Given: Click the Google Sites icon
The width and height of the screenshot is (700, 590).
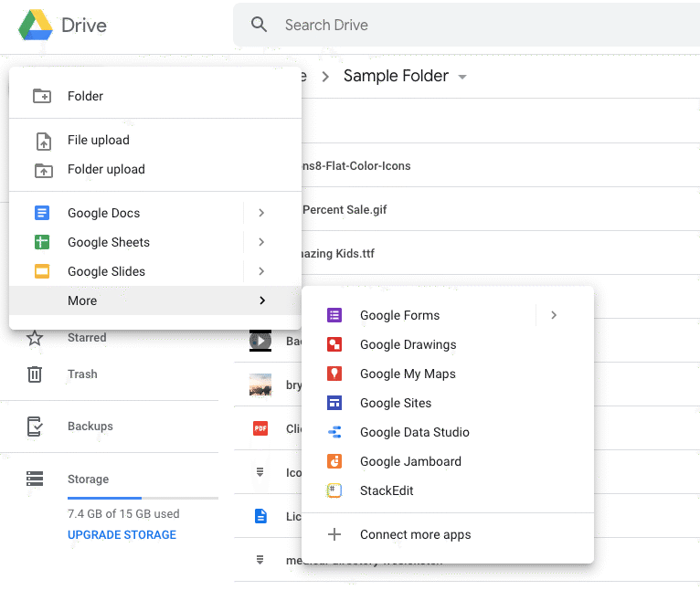Looking at the screenshot, I should click(x=334, y=403).
